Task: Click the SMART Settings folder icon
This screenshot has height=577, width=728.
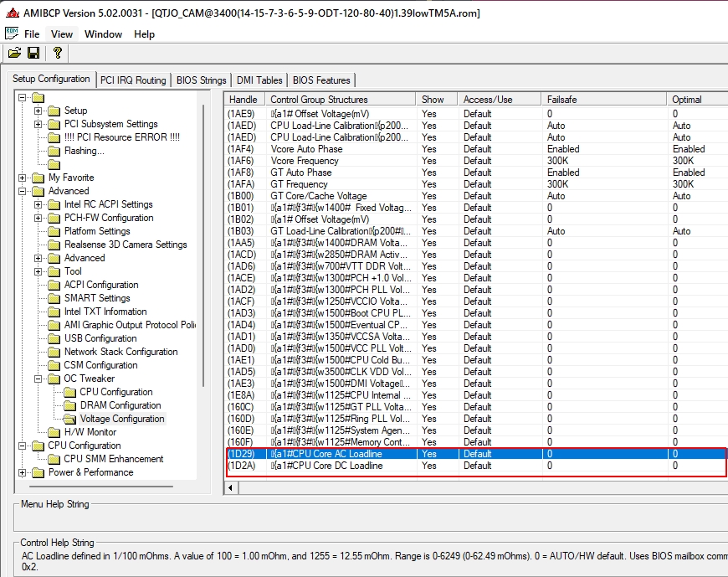Action: [x=54, y=298]
